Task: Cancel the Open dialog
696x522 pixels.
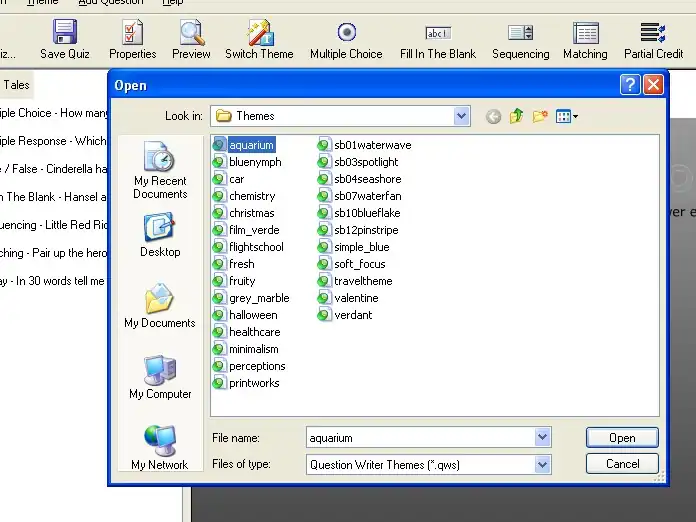Action: tap(622, 464)
